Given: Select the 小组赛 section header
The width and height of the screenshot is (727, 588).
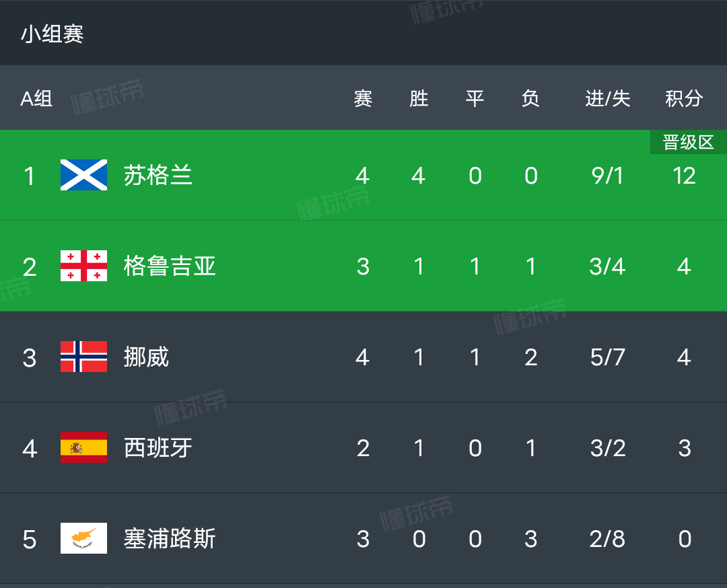Looking at the screenshot, I should (x=53, y=34).
